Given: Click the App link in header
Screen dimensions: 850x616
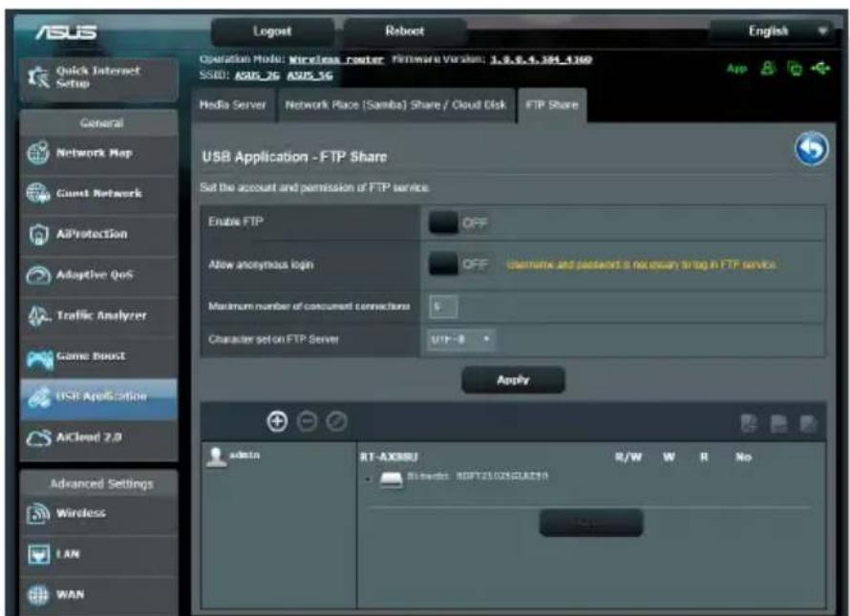Looking at the screenshot, I should (x=736, y=69).
